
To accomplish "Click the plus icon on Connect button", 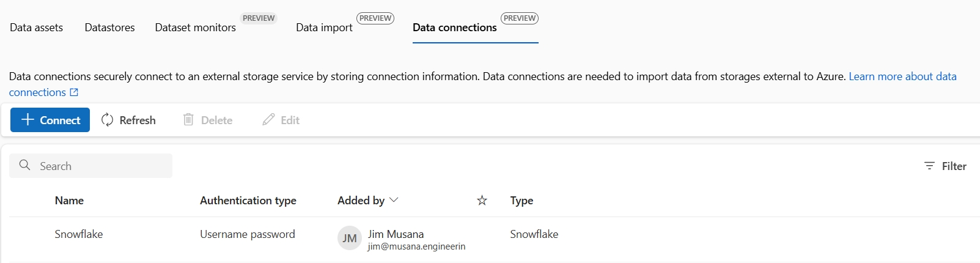I will [x=28, y=120].
